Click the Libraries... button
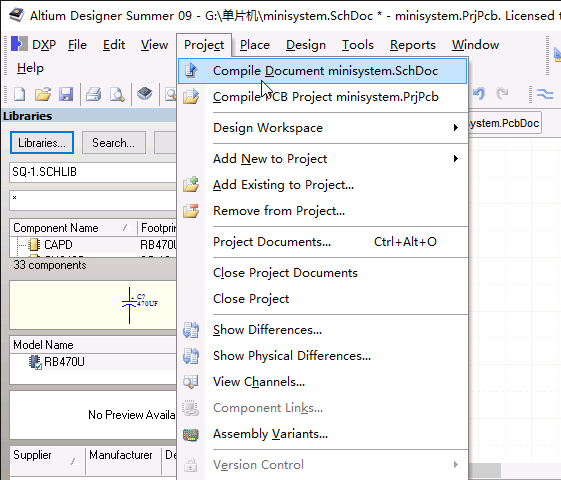The height and width of the screenshot is (480, 561). pos(42,143)
